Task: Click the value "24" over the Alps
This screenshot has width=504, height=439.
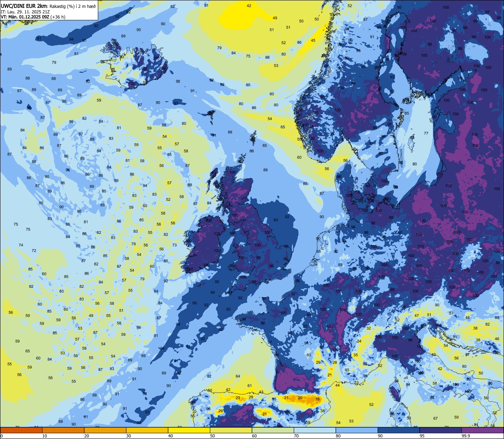Action: 359,341
